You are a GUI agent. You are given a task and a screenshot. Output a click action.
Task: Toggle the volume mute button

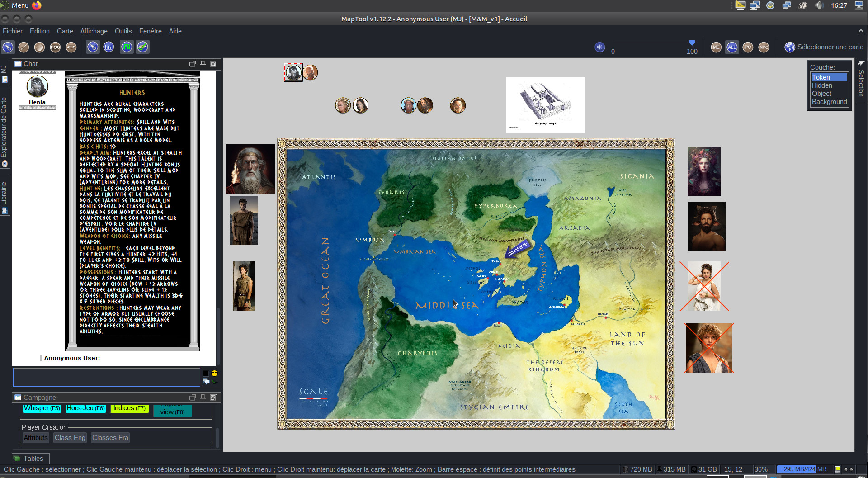pos(599,47)
